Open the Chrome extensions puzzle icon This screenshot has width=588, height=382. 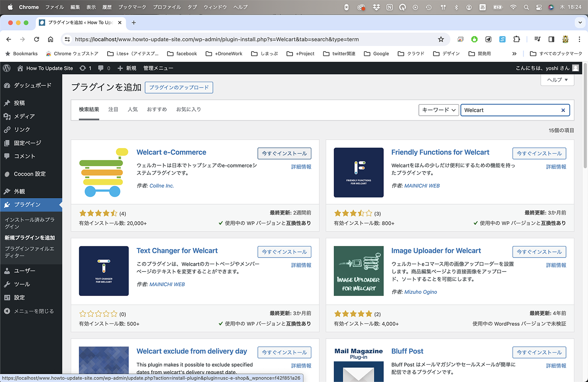click(517, 39)
